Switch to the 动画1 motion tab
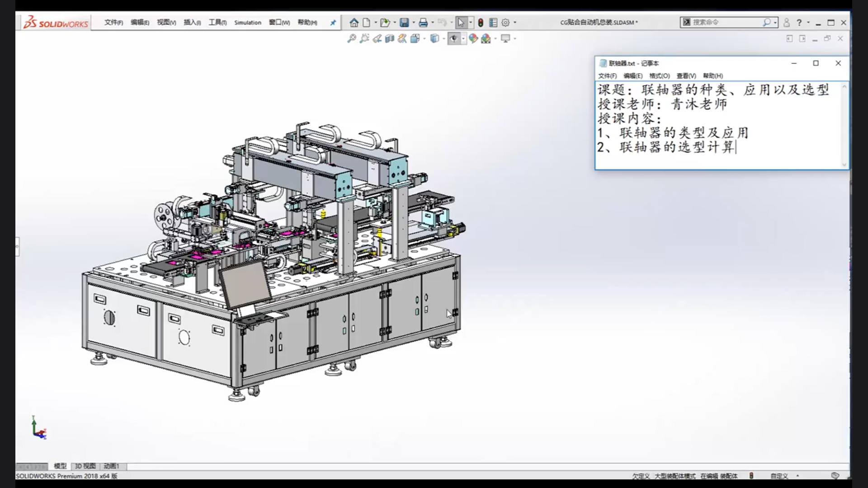The height and width of the screenshot is (488, 868). click(111, 466)
